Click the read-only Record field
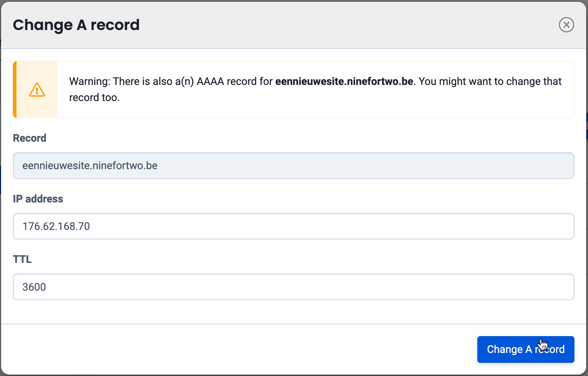The width and height of the screenshot is (588, 376). [x=293, y=166]
